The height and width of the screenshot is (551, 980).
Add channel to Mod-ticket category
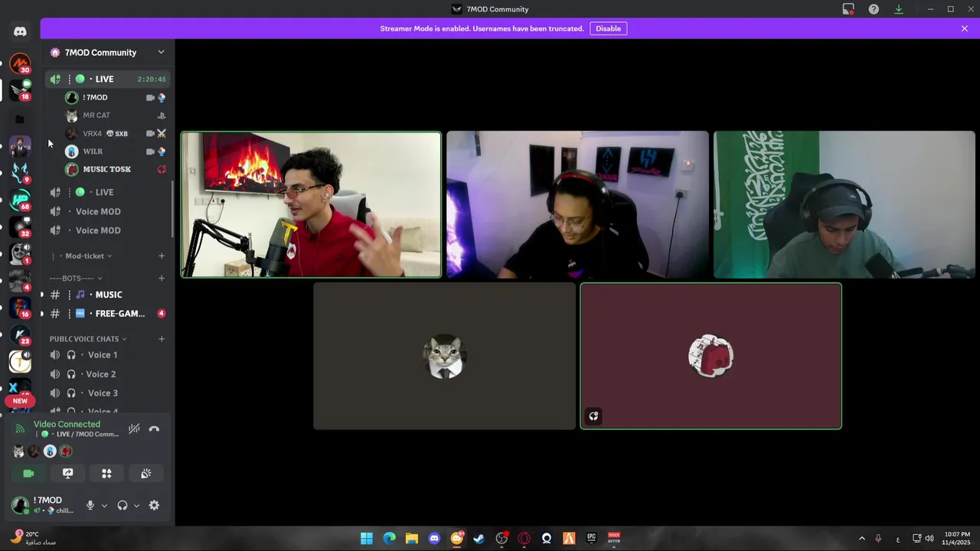[x=162, y=256]
